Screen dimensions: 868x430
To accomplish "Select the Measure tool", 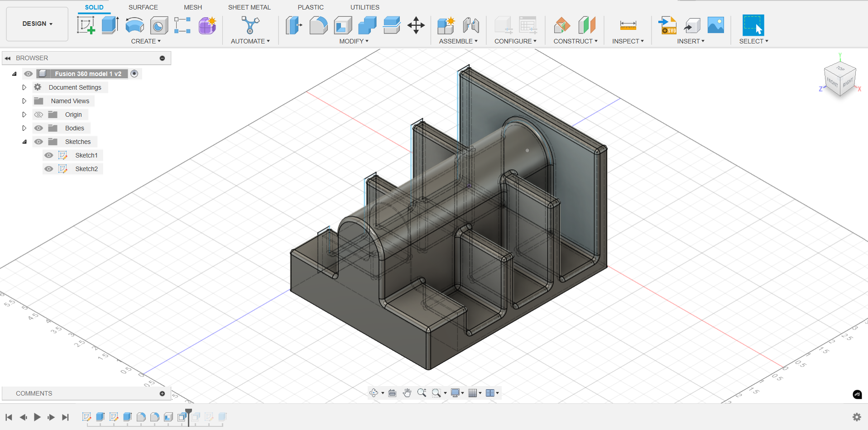I will [x=628, y=25].
